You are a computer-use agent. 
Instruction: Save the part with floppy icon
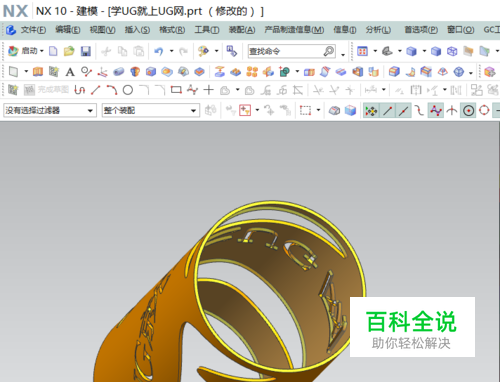tap(86, 51)
